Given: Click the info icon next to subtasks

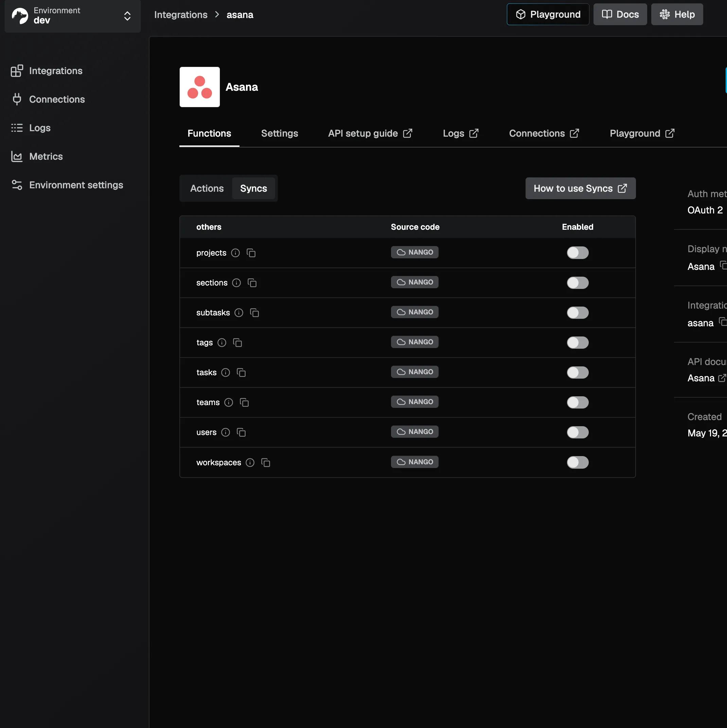Looking at the screenshot, I should [239, 312].
